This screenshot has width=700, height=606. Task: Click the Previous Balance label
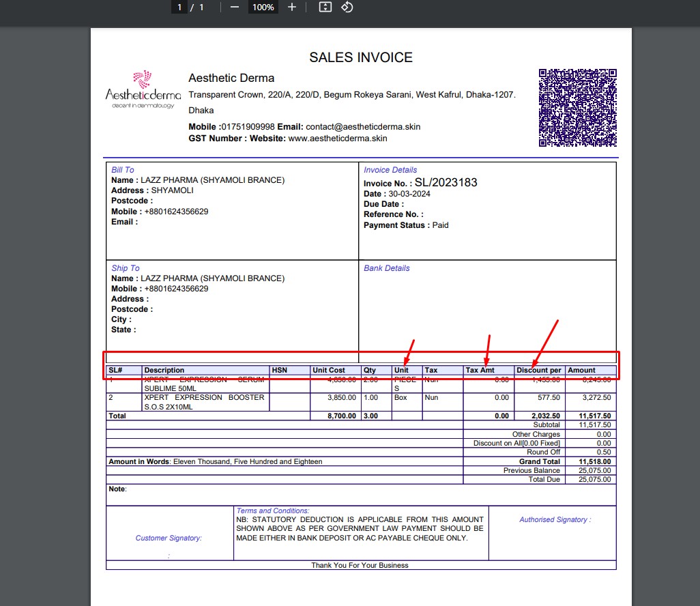[x=531, y=470]
